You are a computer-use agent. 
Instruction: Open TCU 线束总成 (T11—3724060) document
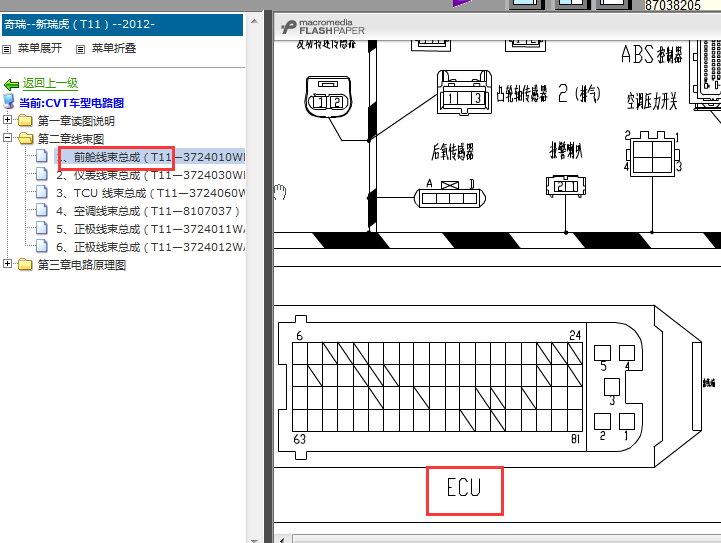point(150,193)
